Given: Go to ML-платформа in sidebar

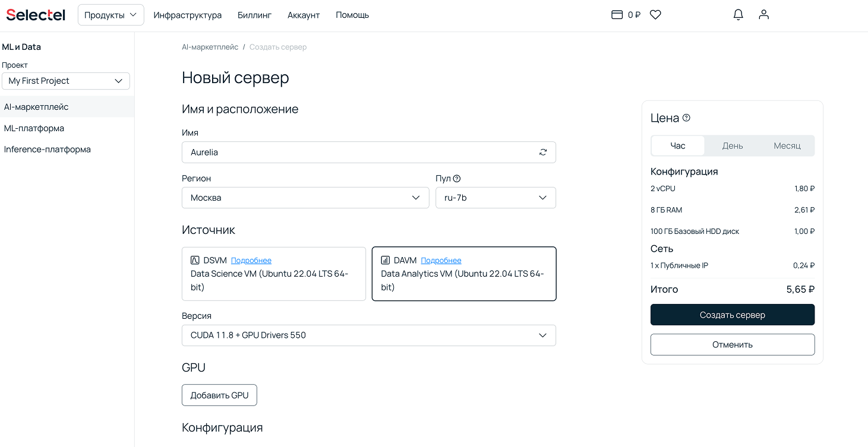Looking at the screenshot, I should [34, 128].
